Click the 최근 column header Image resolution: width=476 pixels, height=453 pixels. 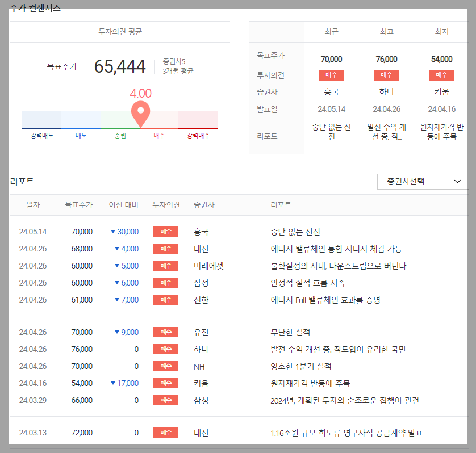point(331,32)
